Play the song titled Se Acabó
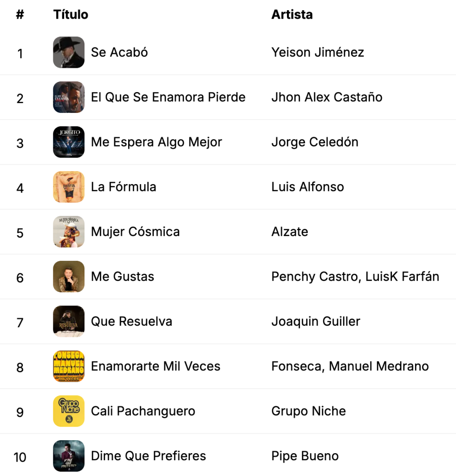This screenshot has height=476, width=456. [x=119, y=53]
